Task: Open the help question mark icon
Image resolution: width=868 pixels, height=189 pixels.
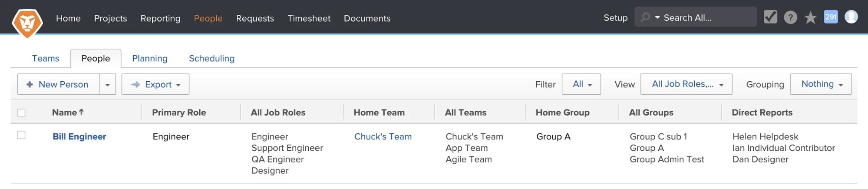Action: click(x=790, y=17)
